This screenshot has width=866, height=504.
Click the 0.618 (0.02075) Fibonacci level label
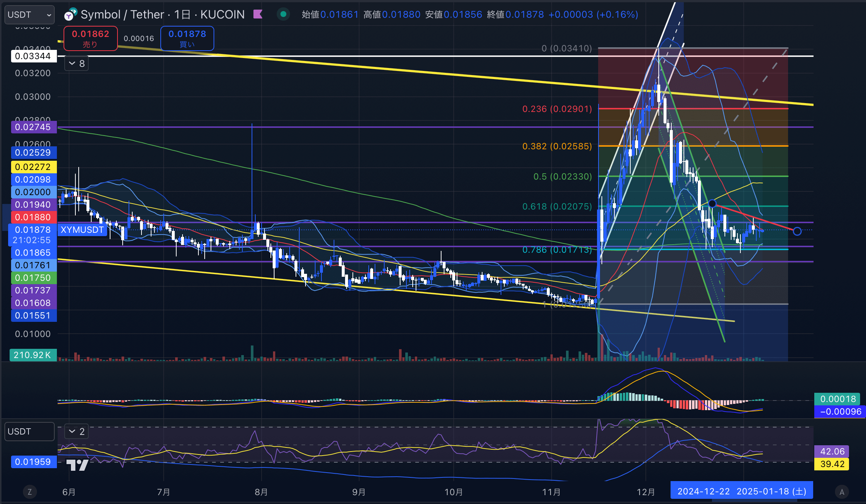click(557, 207)
